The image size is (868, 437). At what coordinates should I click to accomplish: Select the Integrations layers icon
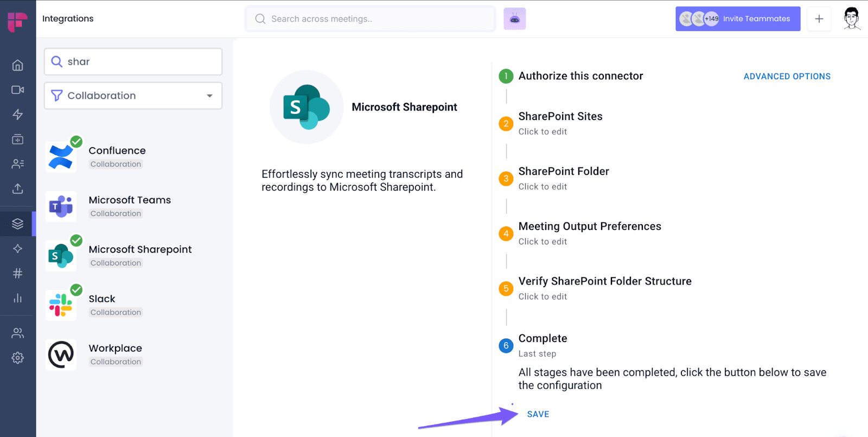[17, 223]
